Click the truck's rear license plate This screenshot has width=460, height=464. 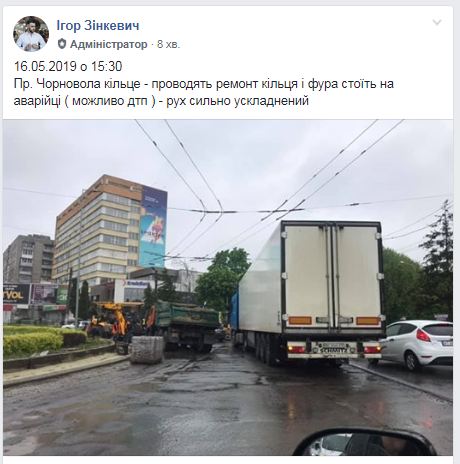coord(333,350)
